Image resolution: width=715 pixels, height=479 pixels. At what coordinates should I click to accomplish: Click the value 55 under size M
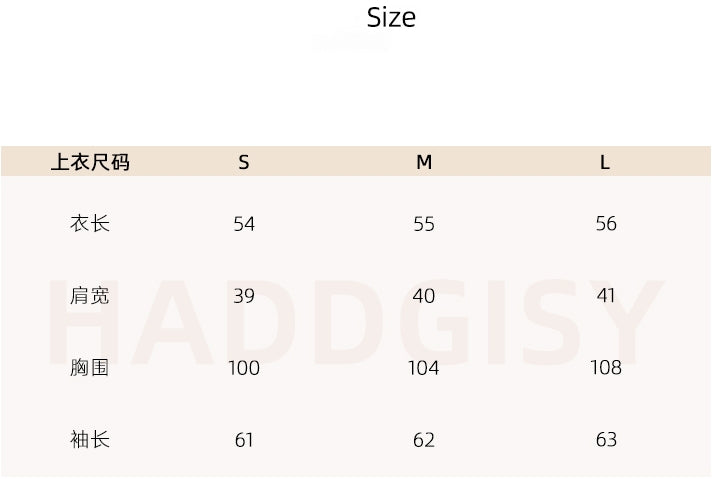(x=424, y=224)
